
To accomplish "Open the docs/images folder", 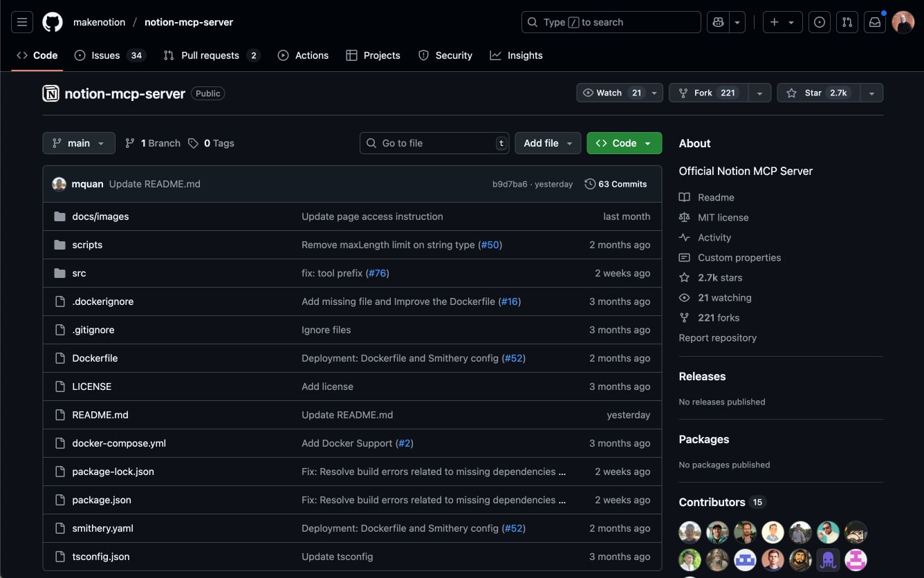I will coord(100,216).
